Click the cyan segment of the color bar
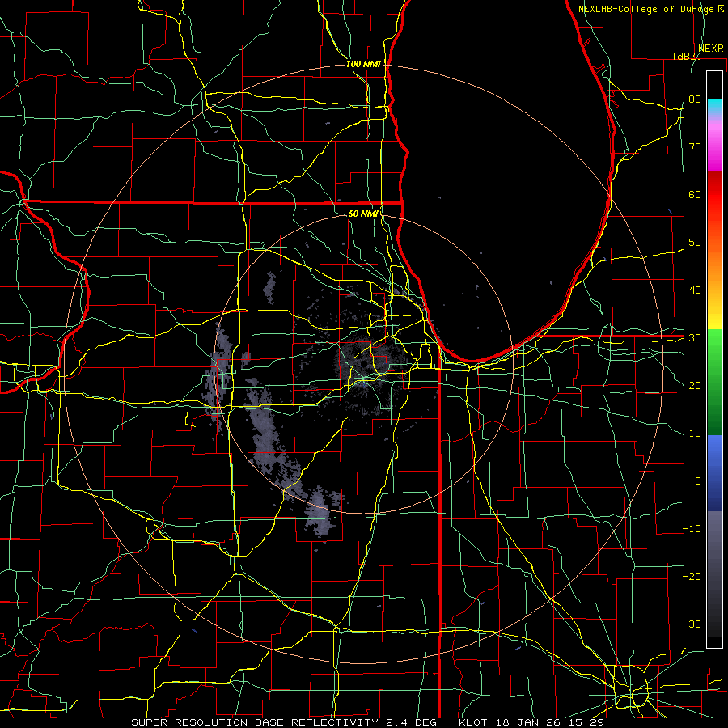The width and height of the screenshot is (728, 728). pos(714,105)
